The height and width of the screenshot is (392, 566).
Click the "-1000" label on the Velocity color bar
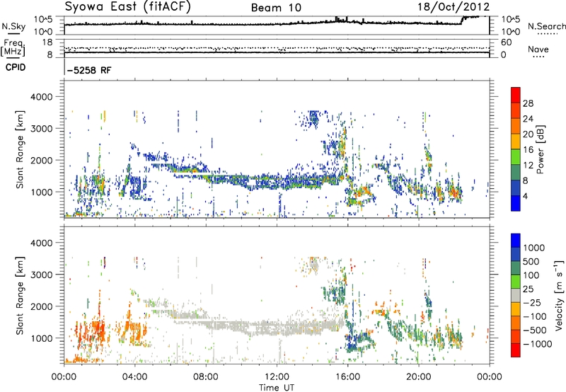coord(538,344)
